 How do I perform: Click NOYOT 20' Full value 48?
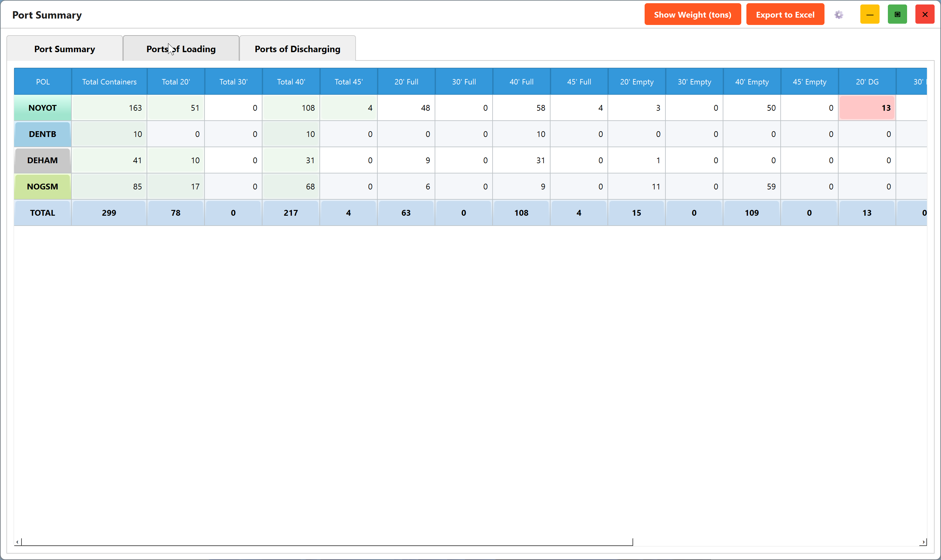406,108
